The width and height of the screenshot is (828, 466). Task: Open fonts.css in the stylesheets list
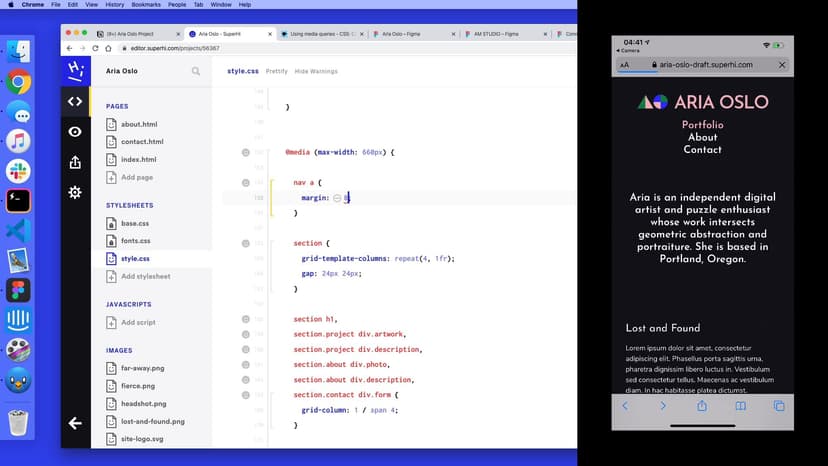tap(135, 241)
